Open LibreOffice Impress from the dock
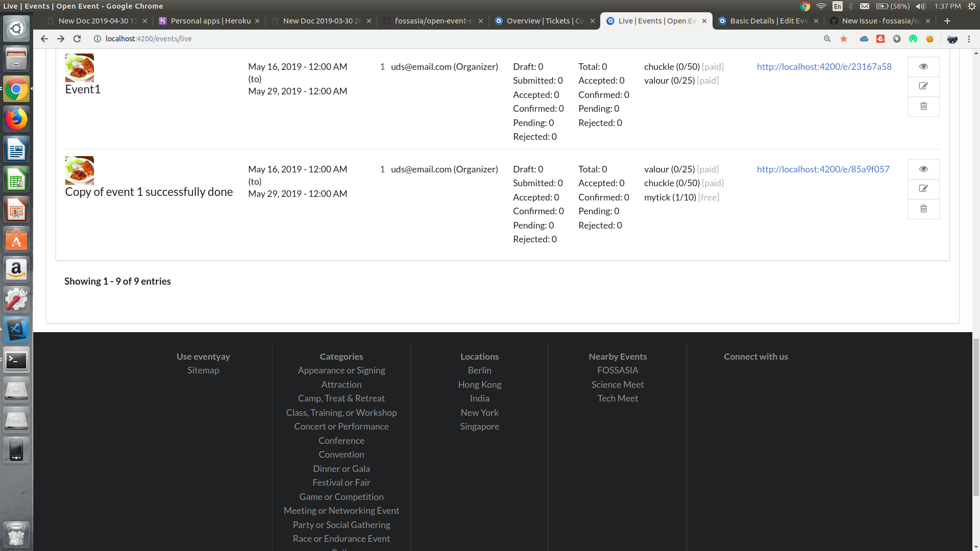The height and width of the screenshot is (551, 980). (16, 210)
